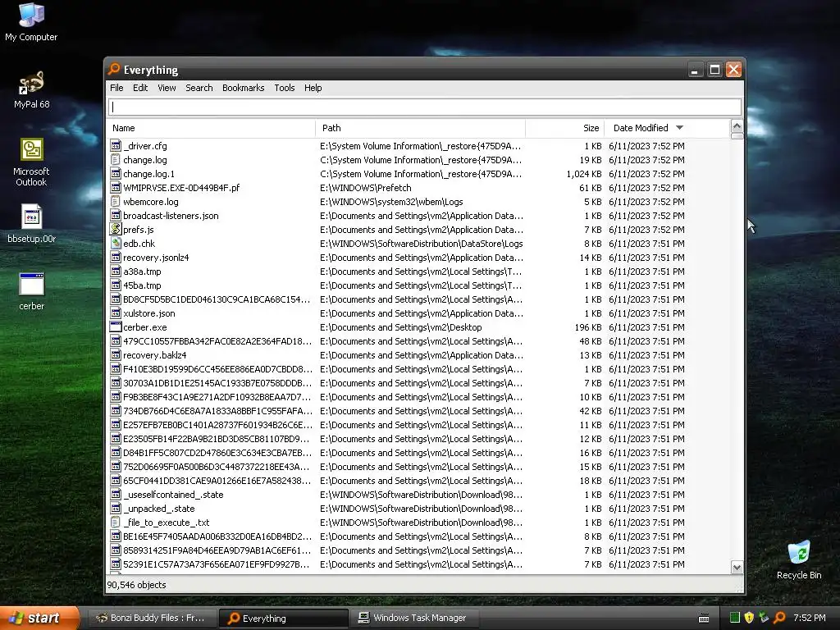Sort results by the Size column header
Screen dimensions: 840x630
[565, 128]
